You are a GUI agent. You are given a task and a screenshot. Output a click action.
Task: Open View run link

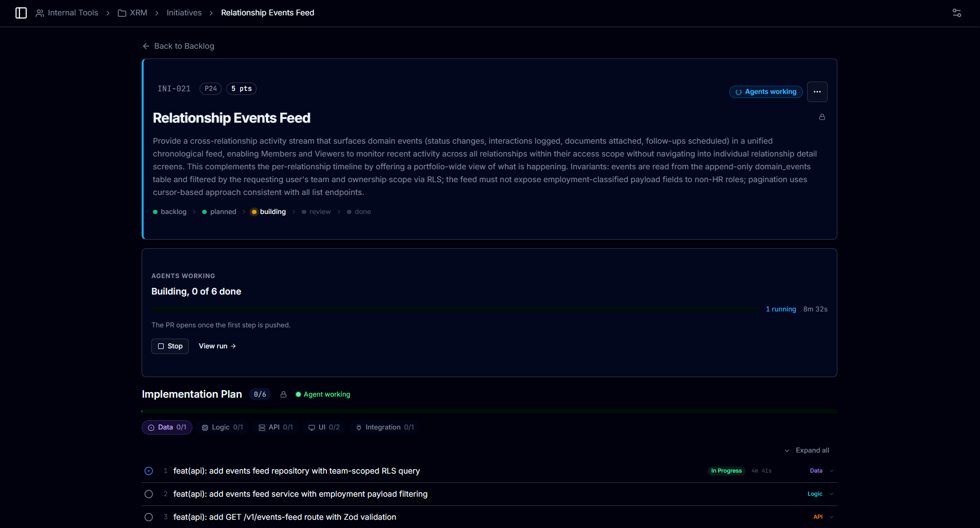[218, 346]
